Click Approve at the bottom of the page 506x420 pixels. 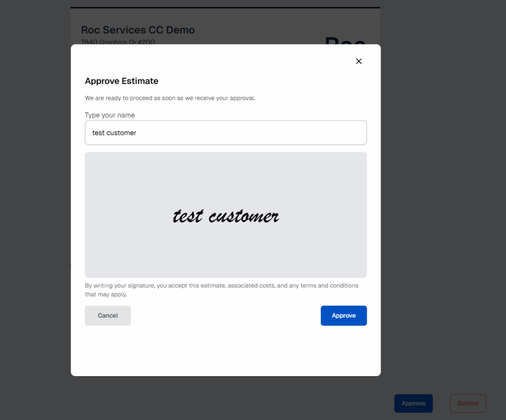coord(414,403)
